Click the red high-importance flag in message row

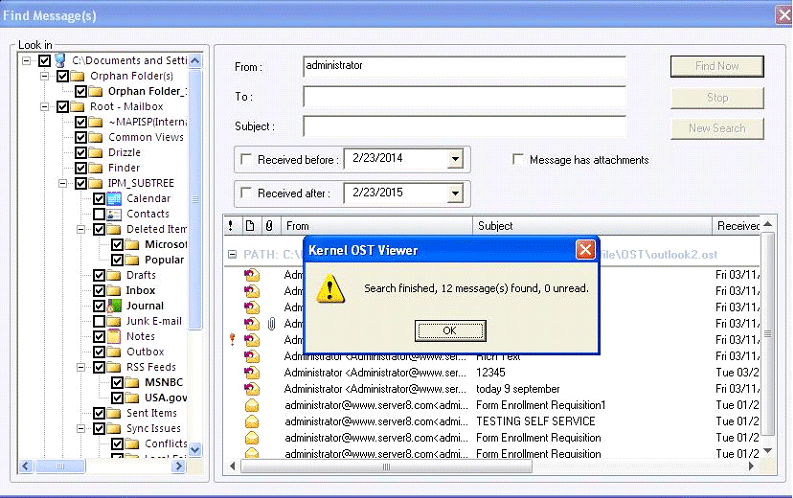(x=233, y=340)
